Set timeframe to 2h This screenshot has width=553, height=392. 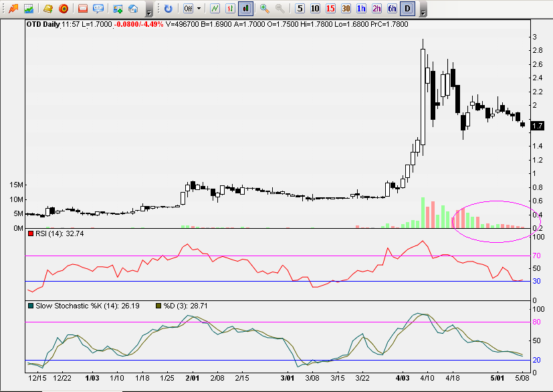point(376,9)
